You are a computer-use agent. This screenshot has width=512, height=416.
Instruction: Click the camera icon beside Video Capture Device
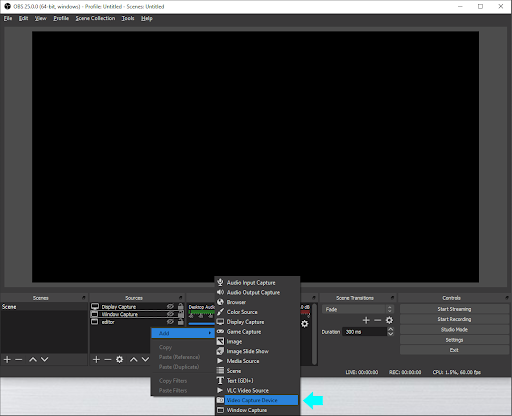point(220,400)
